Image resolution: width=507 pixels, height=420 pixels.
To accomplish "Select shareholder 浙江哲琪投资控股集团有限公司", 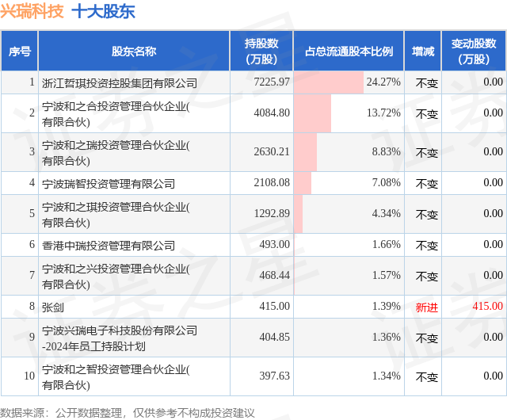I will (x=120, y=82).
